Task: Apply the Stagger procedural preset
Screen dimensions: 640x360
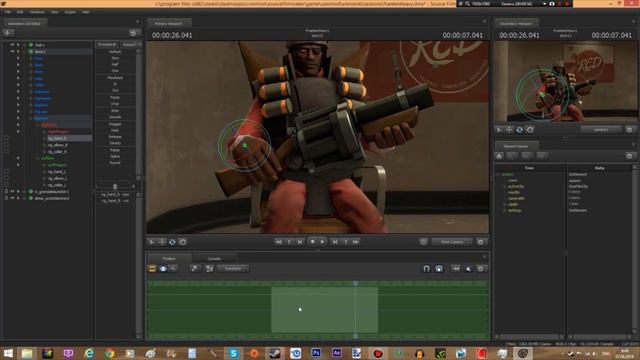Action: click(115, 124)
